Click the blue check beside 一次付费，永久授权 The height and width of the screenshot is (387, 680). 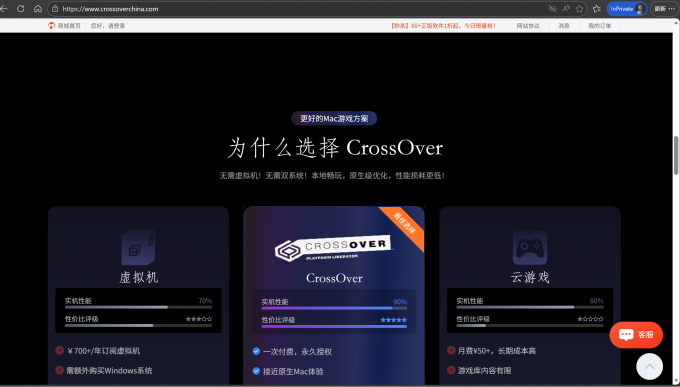[x=256, y=351]
